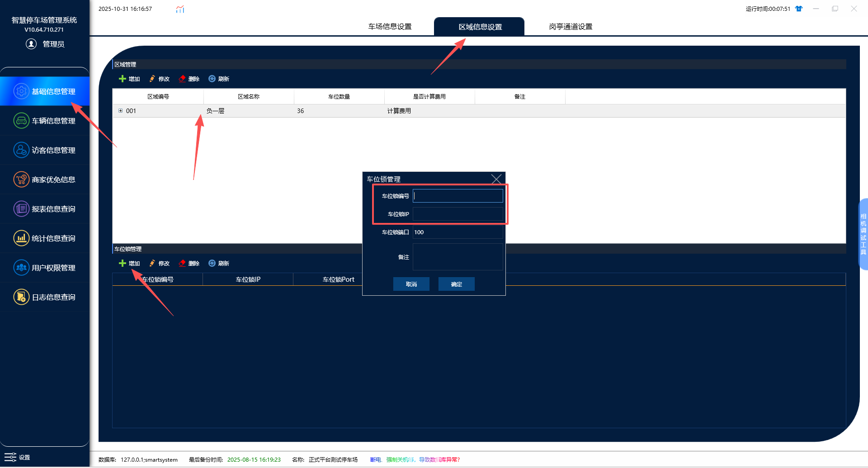Switch to the 车场信息设置 tab
The height and width of the screenshot is (468, 868).
click(x=390, y=27)
